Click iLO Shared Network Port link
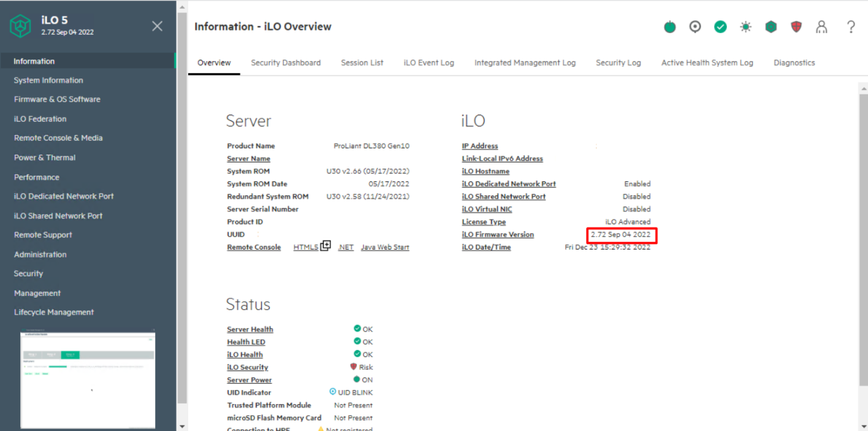This screenshot has height=431, width=868. click(x=504, y=197)
